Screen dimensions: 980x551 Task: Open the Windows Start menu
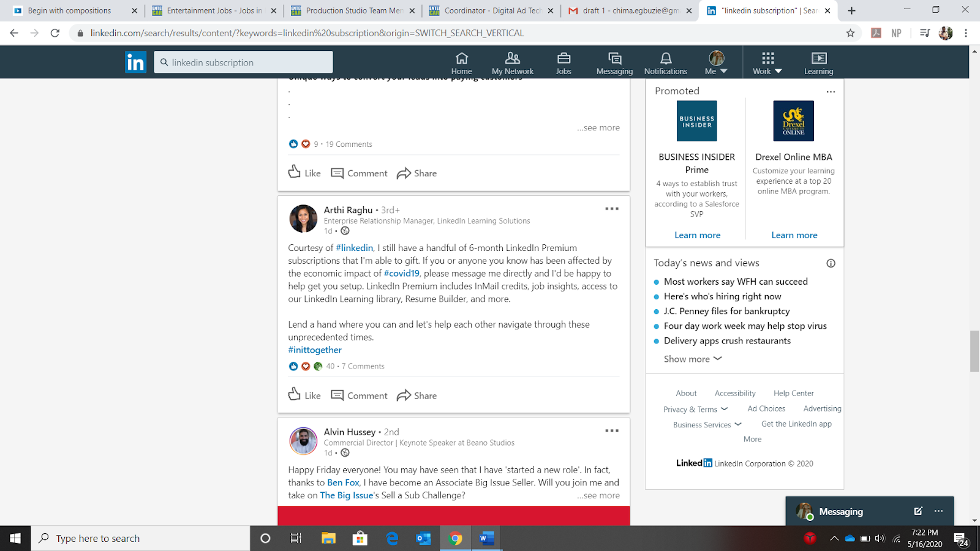15,538
